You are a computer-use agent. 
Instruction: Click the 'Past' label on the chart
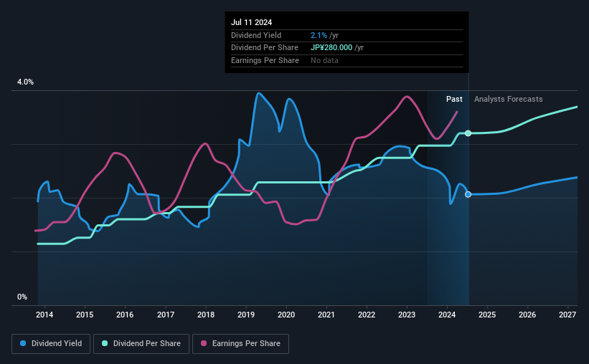pyautogui.click(x=454, y=99)
